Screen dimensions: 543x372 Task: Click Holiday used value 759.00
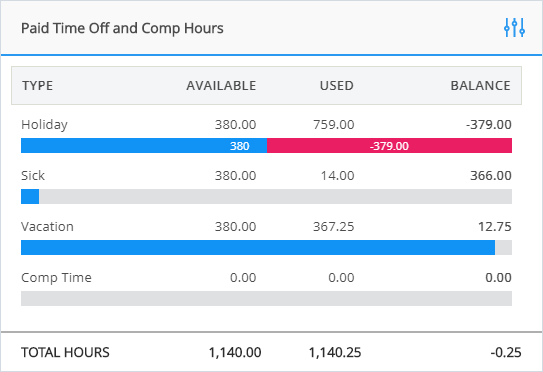pyautogui.click(x=334, y=125)
